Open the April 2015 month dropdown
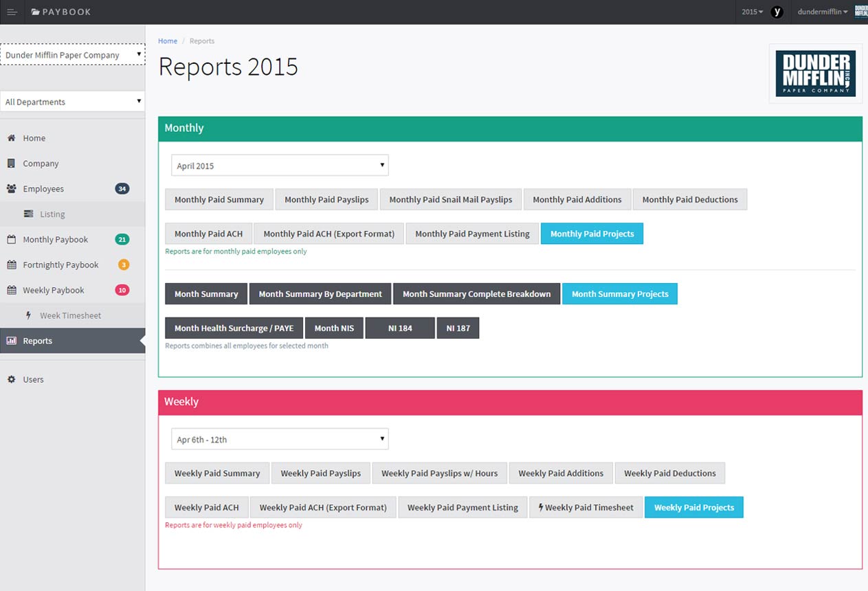The image size is (868, 591). pyautogui.click(x=280, y=166)
